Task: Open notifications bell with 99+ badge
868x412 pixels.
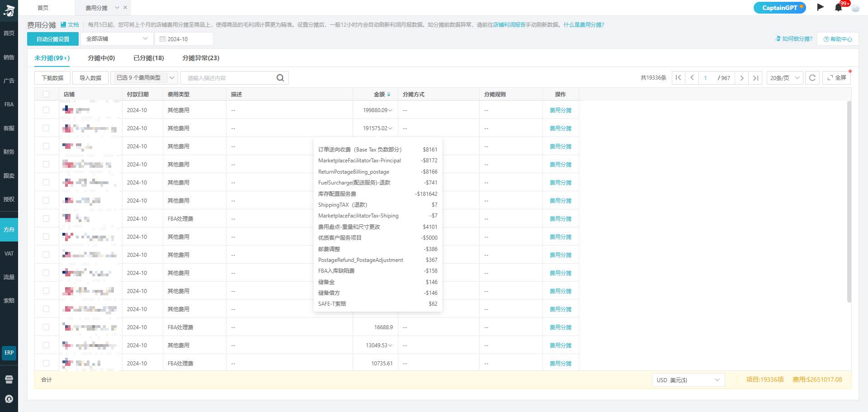Action: (x=839, y=7)
